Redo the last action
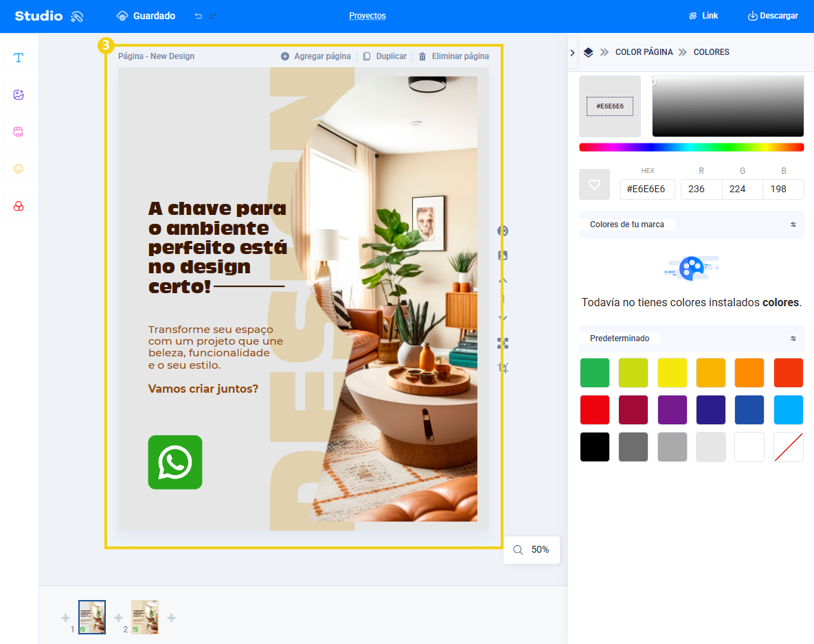 pyautogui.click(x=213, y=16)
